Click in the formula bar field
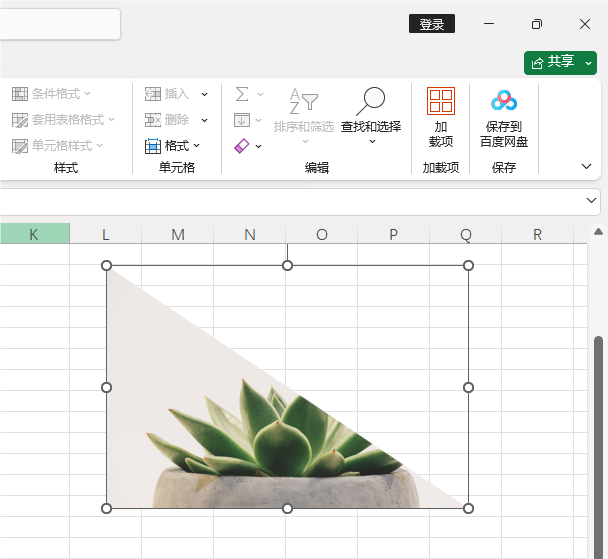 click(x=291, y=202)
